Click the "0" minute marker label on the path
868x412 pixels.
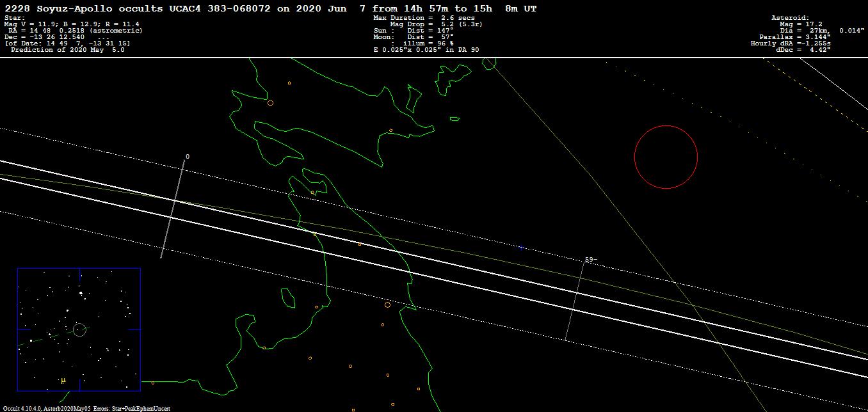[x=188, y=156]
